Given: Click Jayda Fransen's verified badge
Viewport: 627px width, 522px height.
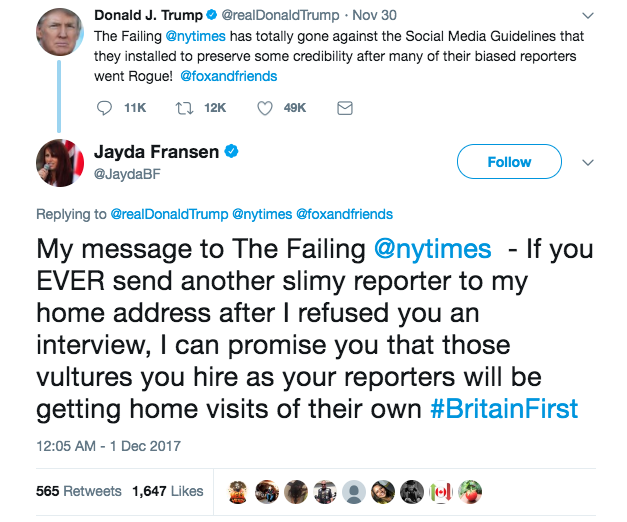Looking at the screenshot, I should click(x=231, y=152).
